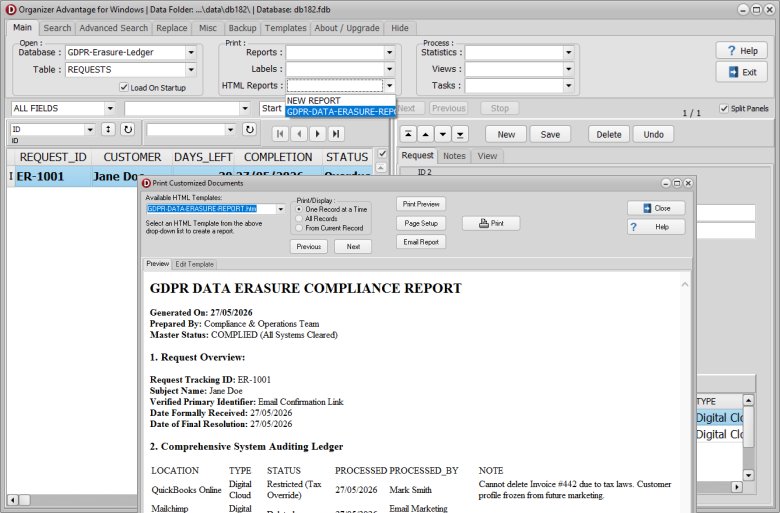Viewport: 780px width, 513px height.
Task: Click the search text field beside ALL FIELDS
Action: 182,108
